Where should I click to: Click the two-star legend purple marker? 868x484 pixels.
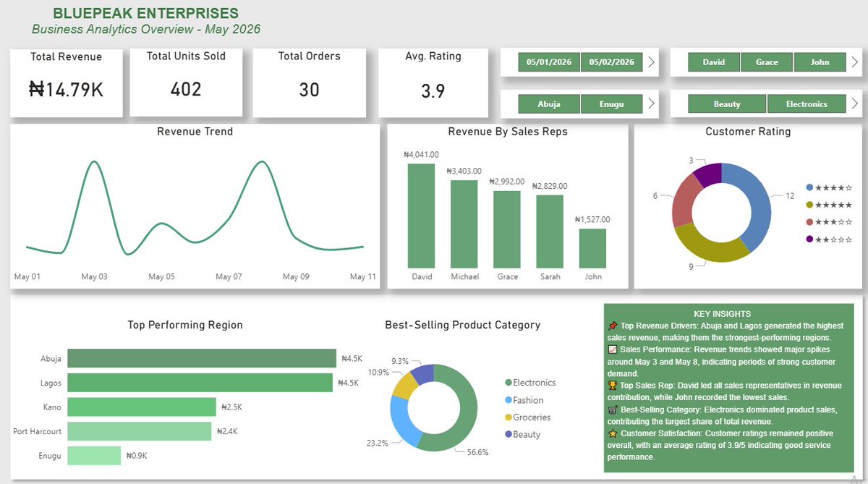point(809,239)
